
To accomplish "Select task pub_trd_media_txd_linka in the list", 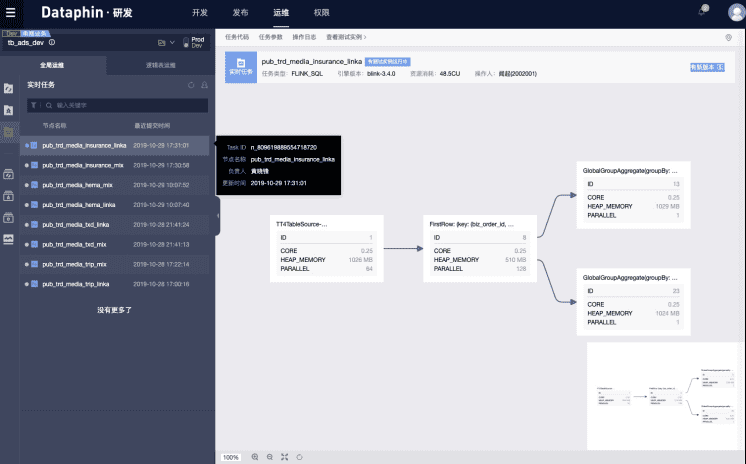I will [x=115, y=225].
